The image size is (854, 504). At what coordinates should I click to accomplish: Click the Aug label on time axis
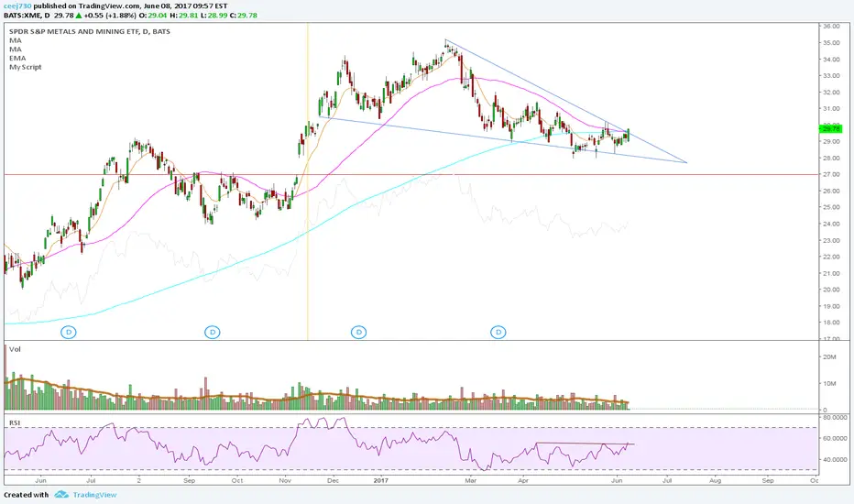tap(715, 480)
